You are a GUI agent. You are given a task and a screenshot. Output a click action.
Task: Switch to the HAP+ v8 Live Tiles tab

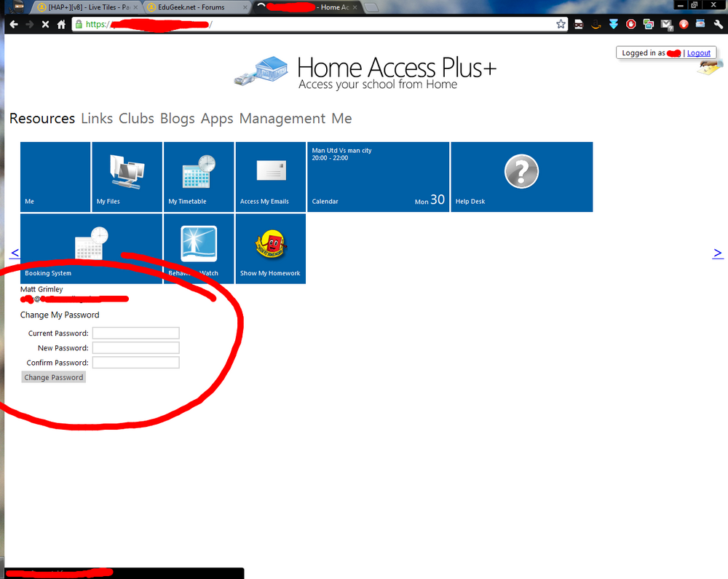(88, 7)
